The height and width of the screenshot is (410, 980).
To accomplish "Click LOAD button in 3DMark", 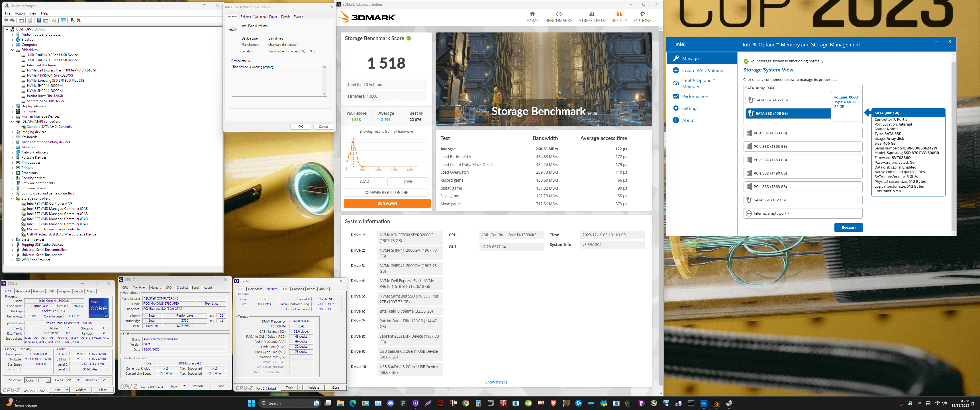I will [364, 181].
